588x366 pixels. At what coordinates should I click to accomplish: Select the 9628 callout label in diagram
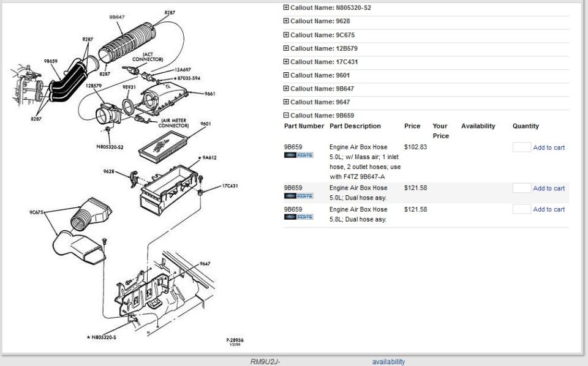coord(109,171)
